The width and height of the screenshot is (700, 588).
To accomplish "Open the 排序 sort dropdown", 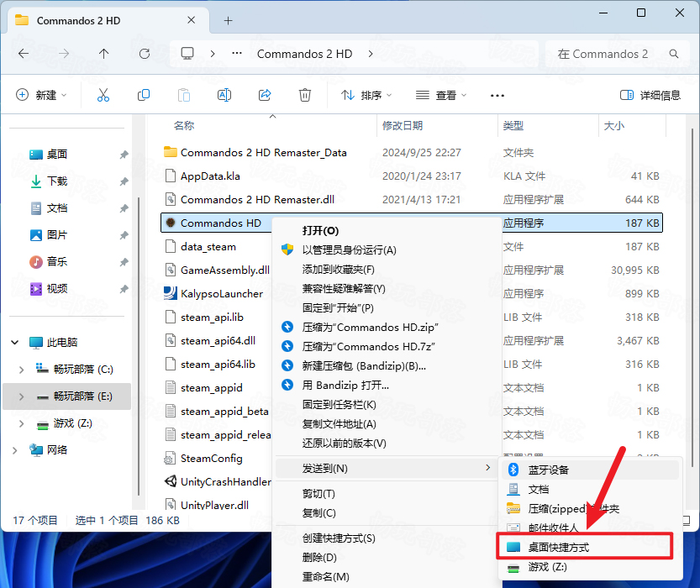I will [x=366, y=95].
